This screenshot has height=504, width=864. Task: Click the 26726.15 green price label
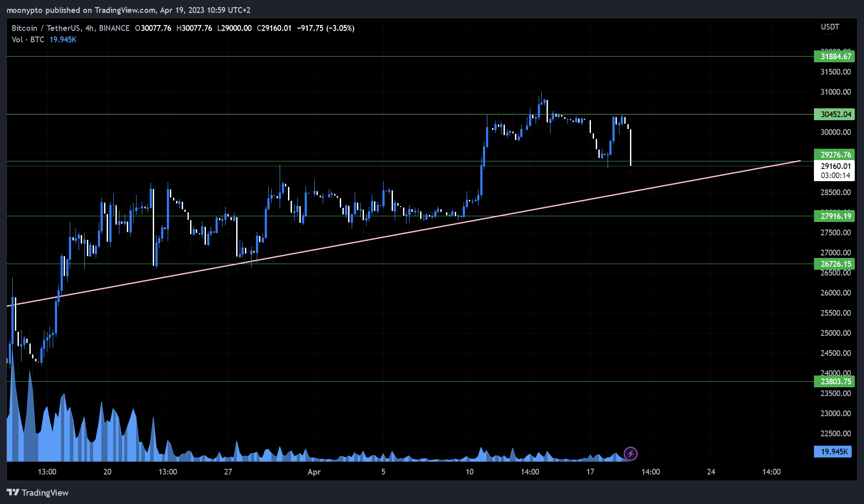(x=834, y=264)
